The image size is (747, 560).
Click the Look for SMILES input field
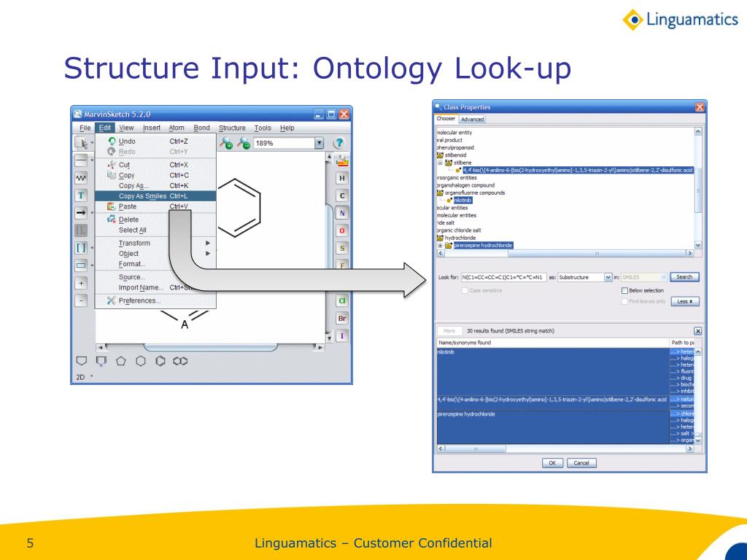(503, 277)
